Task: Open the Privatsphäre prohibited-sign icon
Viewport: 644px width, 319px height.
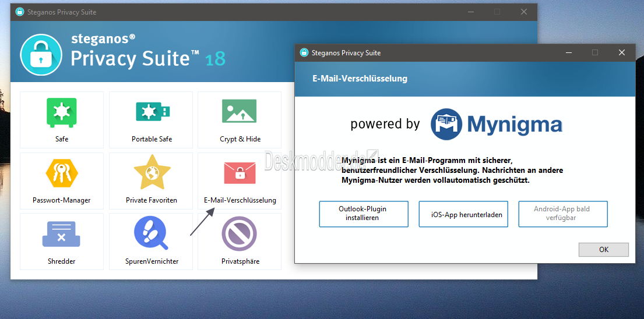Action: (x=240, y=233)
